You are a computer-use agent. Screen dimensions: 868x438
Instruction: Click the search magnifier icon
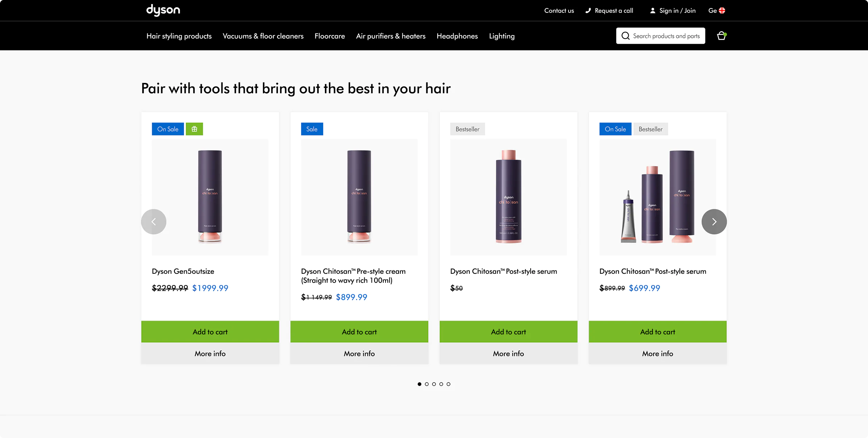625,36
